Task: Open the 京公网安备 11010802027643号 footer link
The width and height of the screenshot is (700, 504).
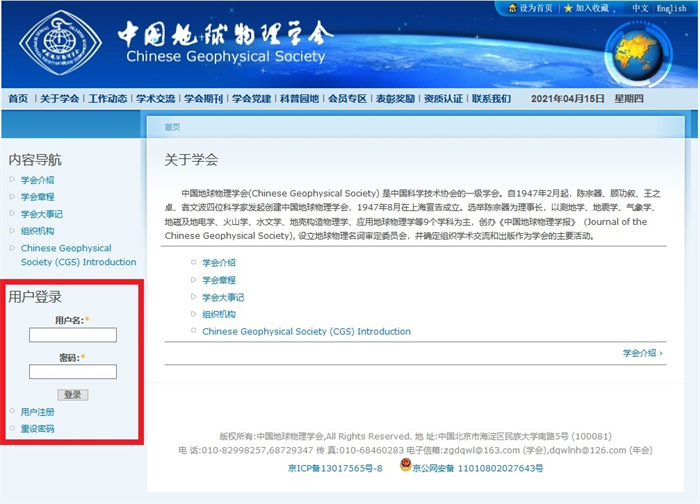Action: point(478,468)
